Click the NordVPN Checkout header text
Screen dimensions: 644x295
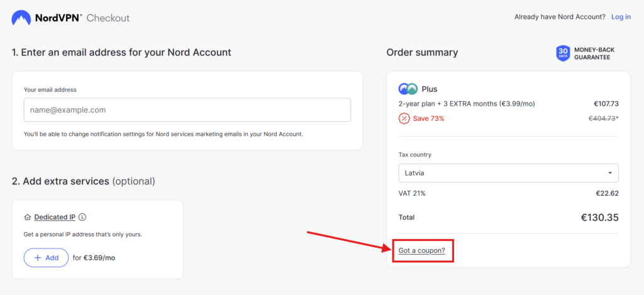82,18
